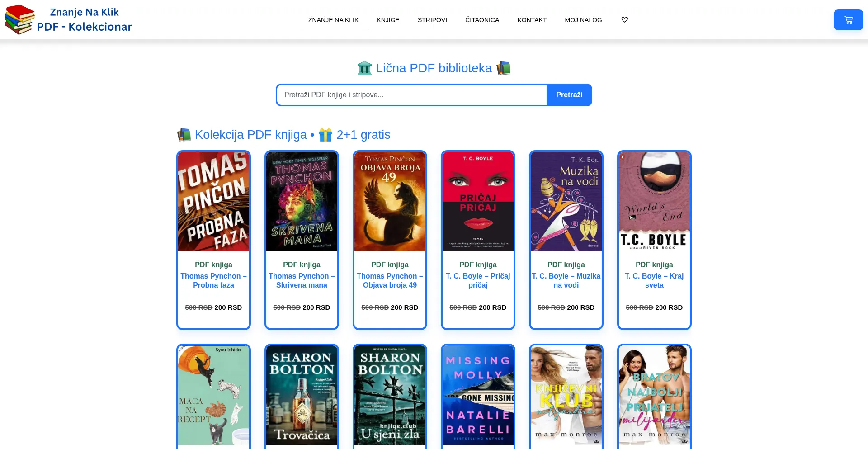Select ČITAONICA in the navigation
Viewport: 868px width, 449px height.
[x=482, y=20]
